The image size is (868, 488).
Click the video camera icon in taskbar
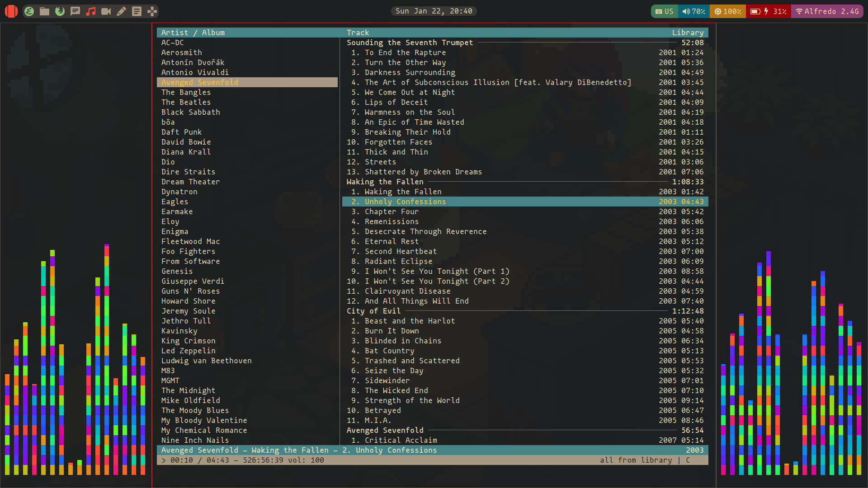pyautogui.click(x=106, y=11)
